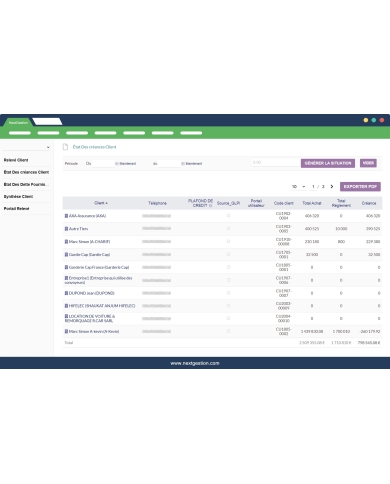
Task: Open Synthèse Client in the sidebar
Action: [18, 196]
